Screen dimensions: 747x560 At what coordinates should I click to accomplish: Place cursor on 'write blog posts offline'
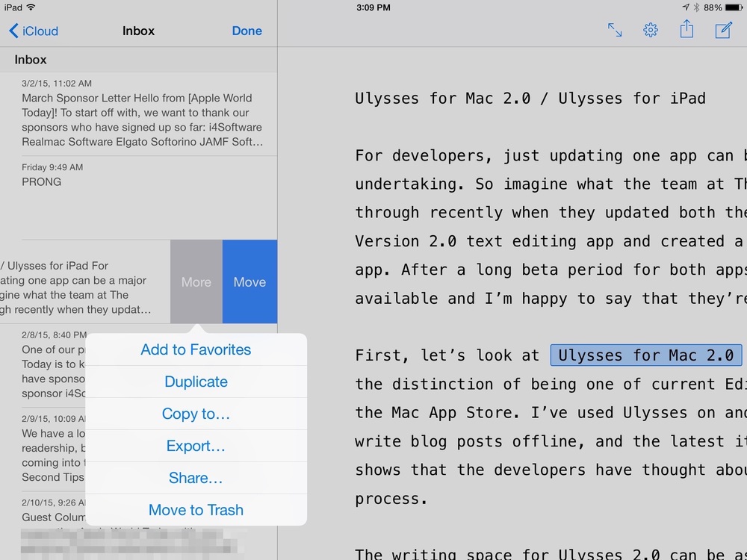470,441
